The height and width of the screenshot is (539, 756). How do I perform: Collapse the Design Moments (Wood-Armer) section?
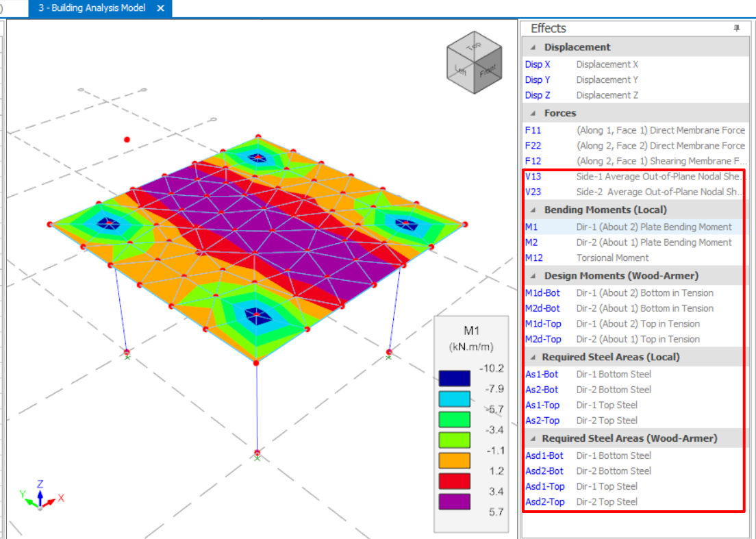[x=533, y=275]
